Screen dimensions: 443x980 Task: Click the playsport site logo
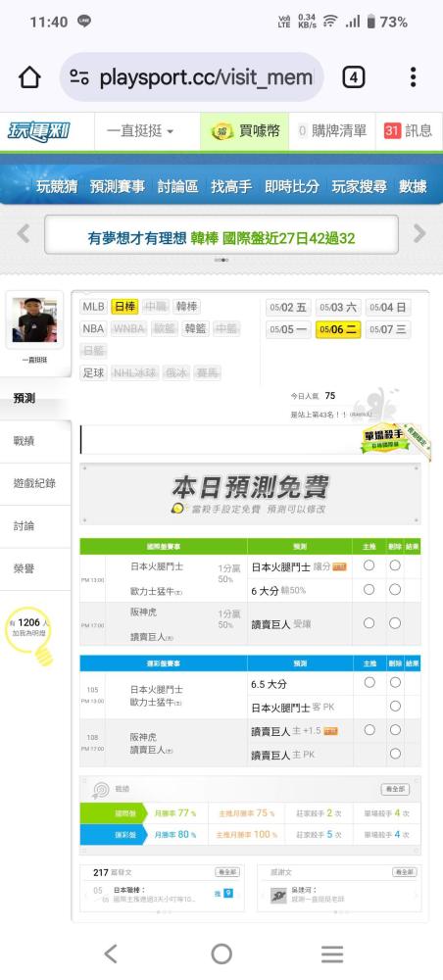[39, 131]
